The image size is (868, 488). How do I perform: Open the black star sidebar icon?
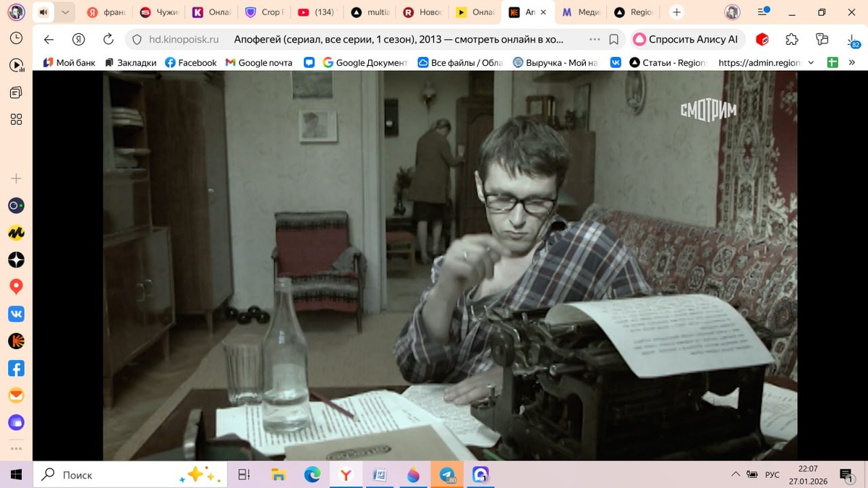point(16,260)
